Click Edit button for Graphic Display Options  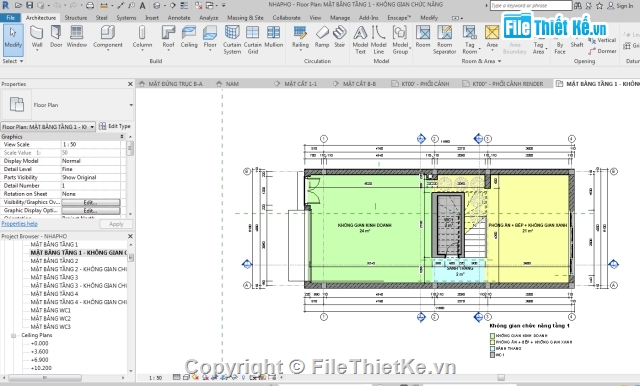[91, 211]
